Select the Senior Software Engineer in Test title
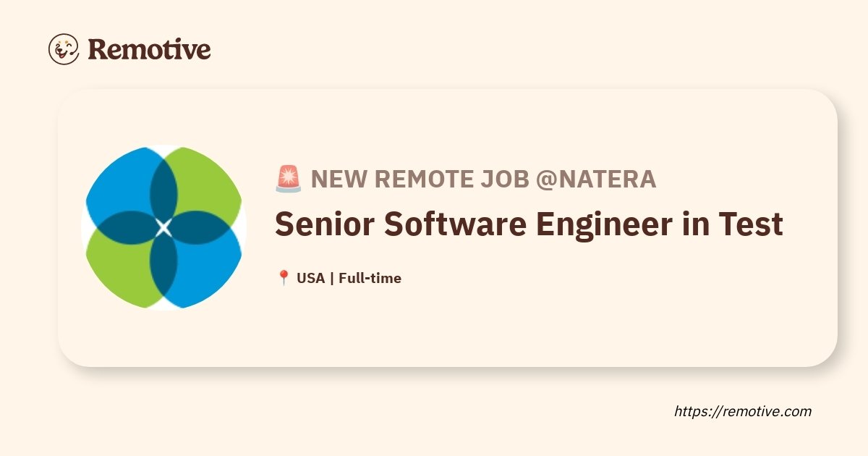Image resolution: width=868 pixels, height=456 pixels. [x=529, y=224]
